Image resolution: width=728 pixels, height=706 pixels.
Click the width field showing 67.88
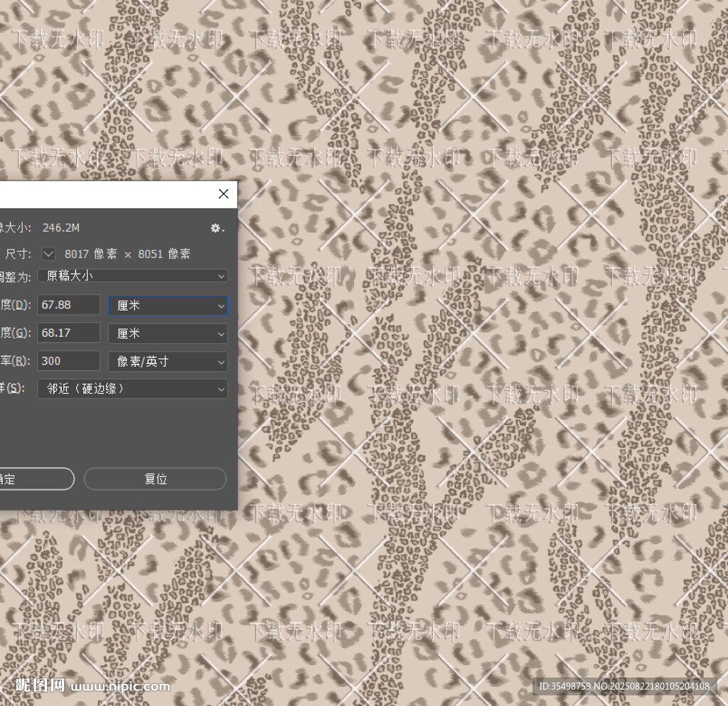point(68,305)
